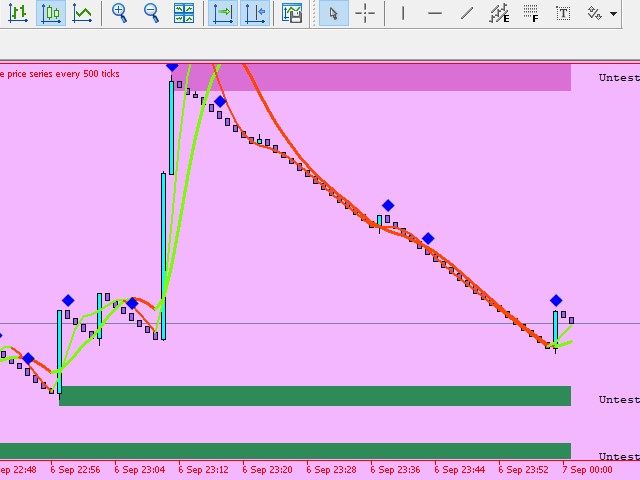Click blue diamond near 23:04 on moving averages

pos(132,303)
